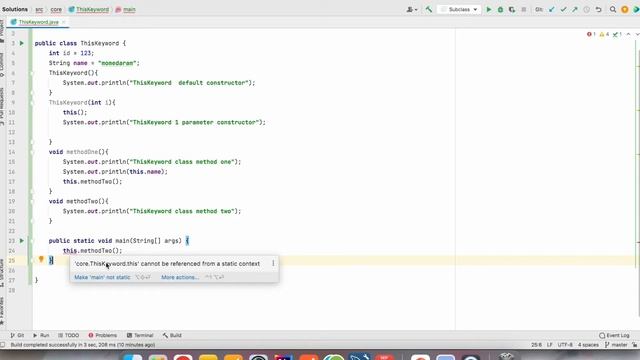Click the core breadcrumb in the navigation bar

(x=56, y=9)
